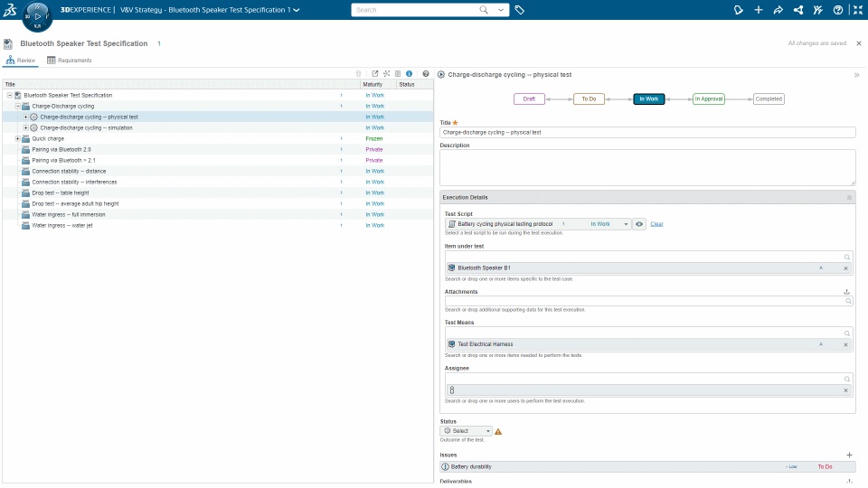Select the Water ingress -- water jet row
Screen dimensions: 868x488
[218, 226]
